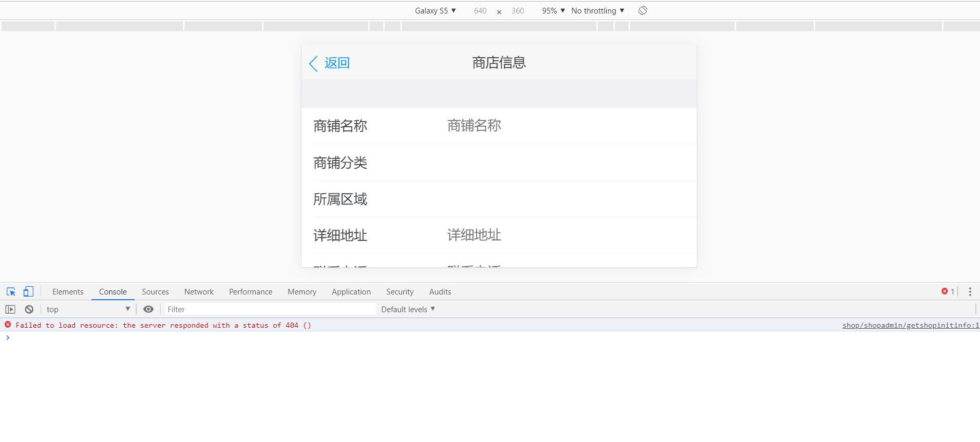Clear console with the ban icon
Screen dimensions: 980x442
tap(29, 310)
